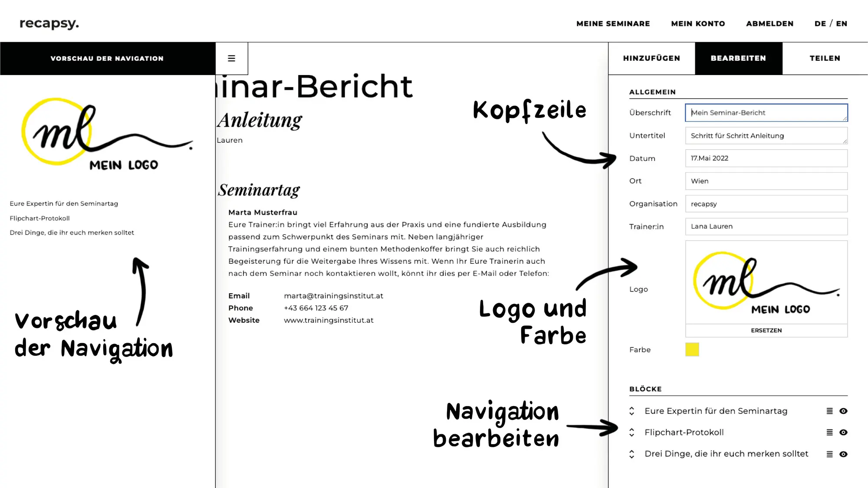The width and height of the screenshot is (868, 488).
Task: Click MEIN KONTO in the top navigation
Action: pos(698,24)
